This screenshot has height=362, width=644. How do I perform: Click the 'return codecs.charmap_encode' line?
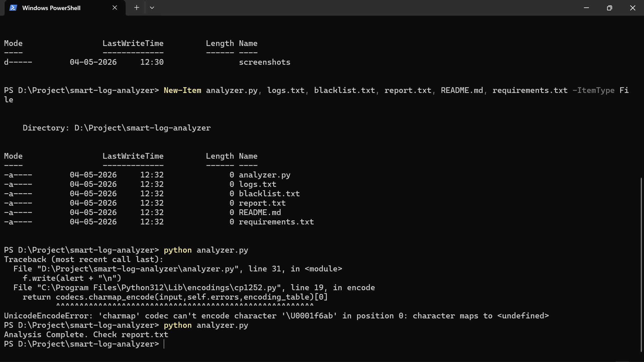[x=175, y=297]
